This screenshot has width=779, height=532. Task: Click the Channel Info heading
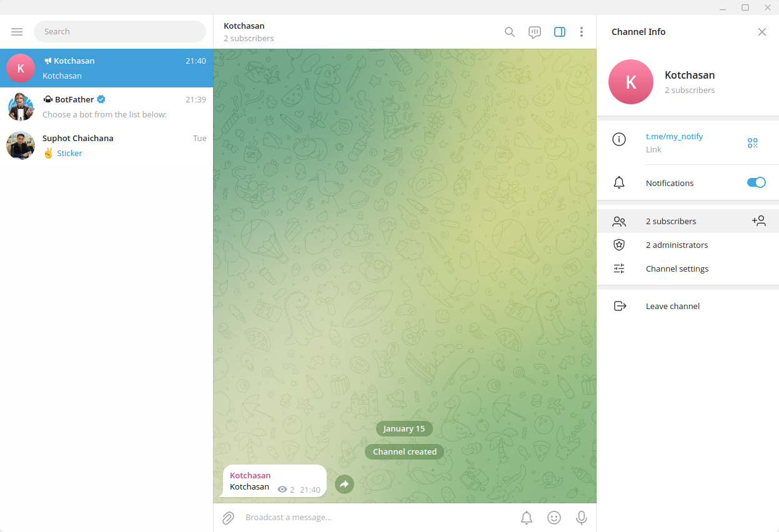[638, 32]
